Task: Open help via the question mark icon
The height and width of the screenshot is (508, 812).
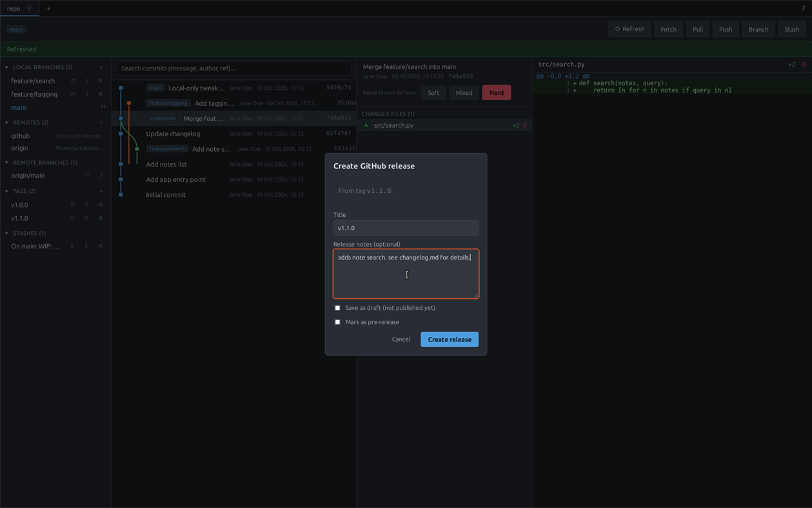Action: (803, 8)
